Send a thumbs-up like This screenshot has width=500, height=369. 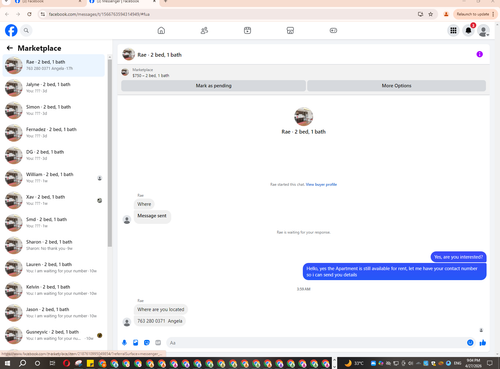(x=483, y=343)
